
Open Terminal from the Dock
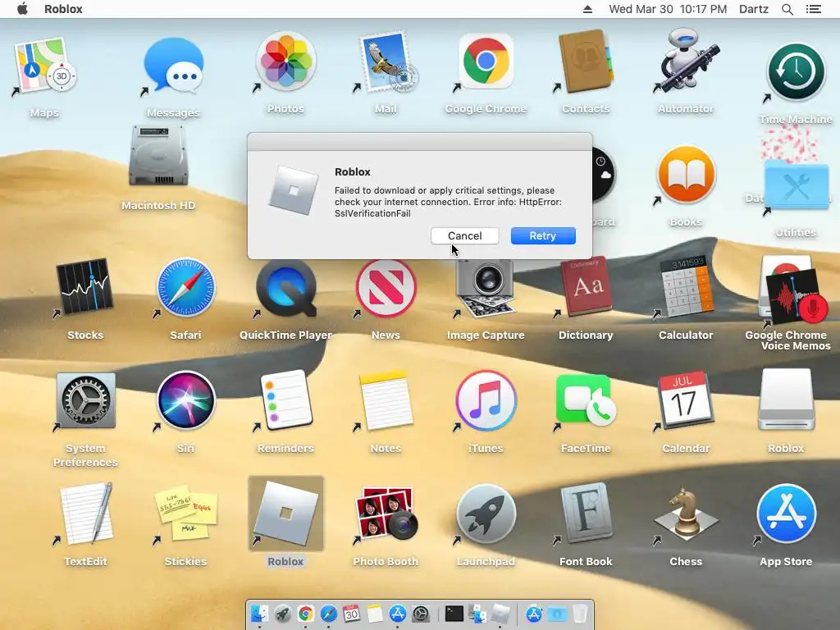454,614
